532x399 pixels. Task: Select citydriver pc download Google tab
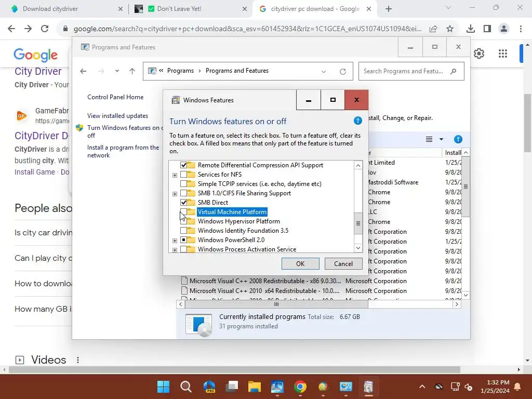(x=315, y=9)
